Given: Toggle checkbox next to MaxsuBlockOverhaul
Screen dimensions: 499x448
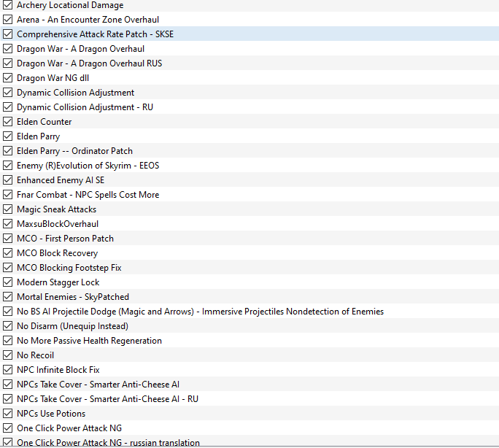Looking at the screenshot, I should point(7,224).
